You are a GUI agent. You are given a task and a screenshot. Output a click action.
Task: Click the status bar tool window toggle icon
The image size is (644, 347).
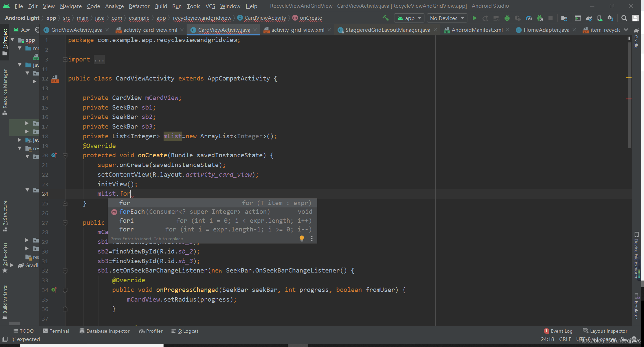5,339
